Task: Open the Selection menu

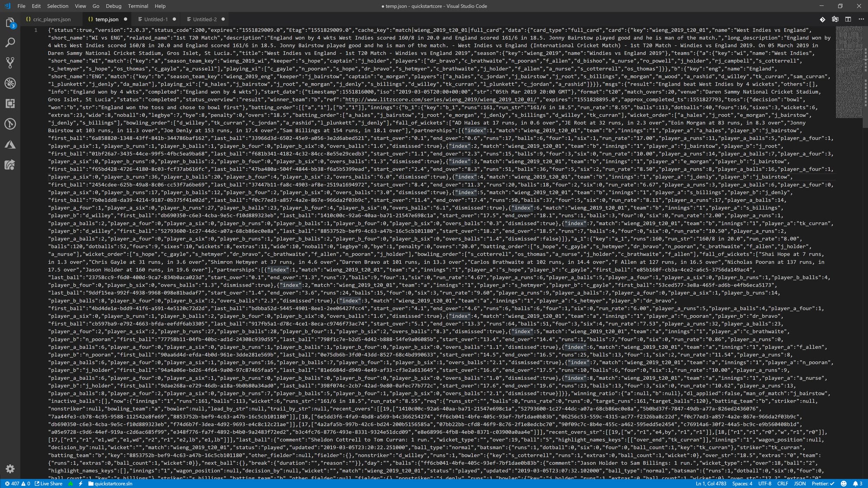Action: click(58, 6)
